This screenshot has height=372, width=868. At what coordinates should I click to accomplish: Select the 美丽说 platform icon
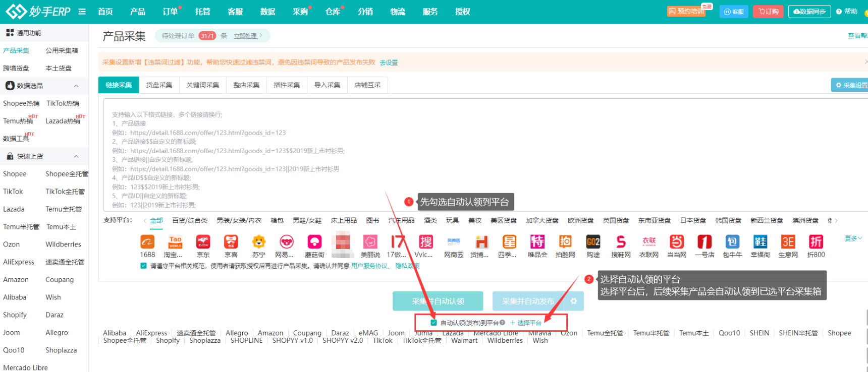pyautogui.click(x=370, y=242)
